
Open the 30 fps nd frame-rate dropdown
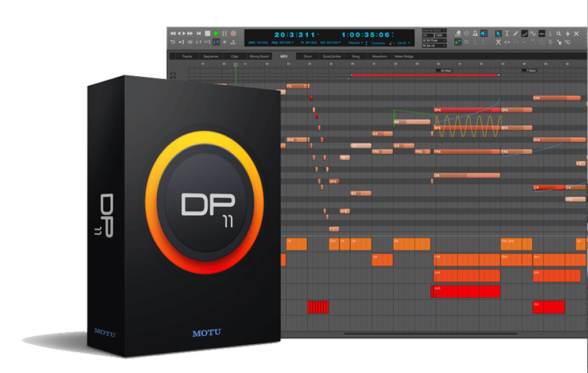(434, 46)
